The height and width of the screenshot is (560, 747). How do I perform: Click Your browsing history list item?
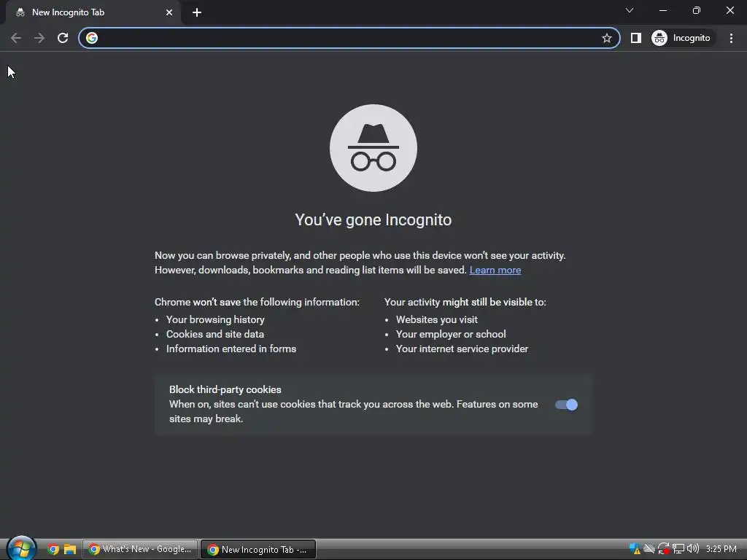pyautogui.click(x=215, y=319)
